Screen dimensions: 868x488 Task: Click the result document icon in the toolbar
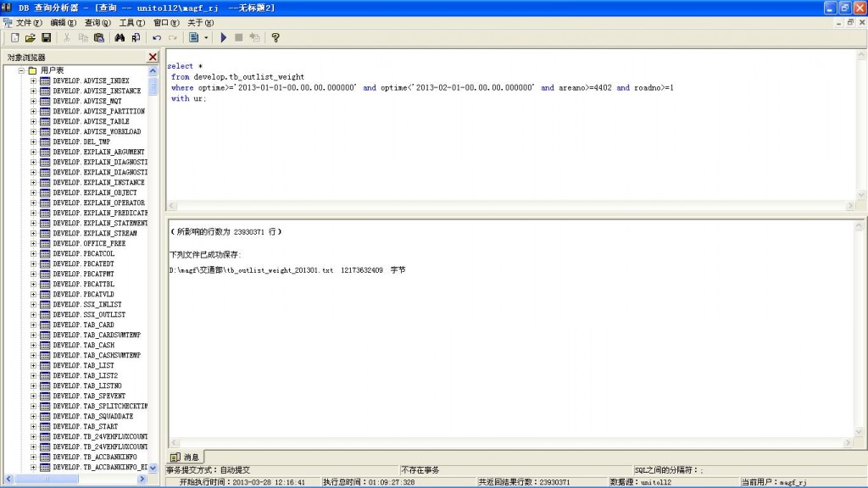tap(194, 37)
